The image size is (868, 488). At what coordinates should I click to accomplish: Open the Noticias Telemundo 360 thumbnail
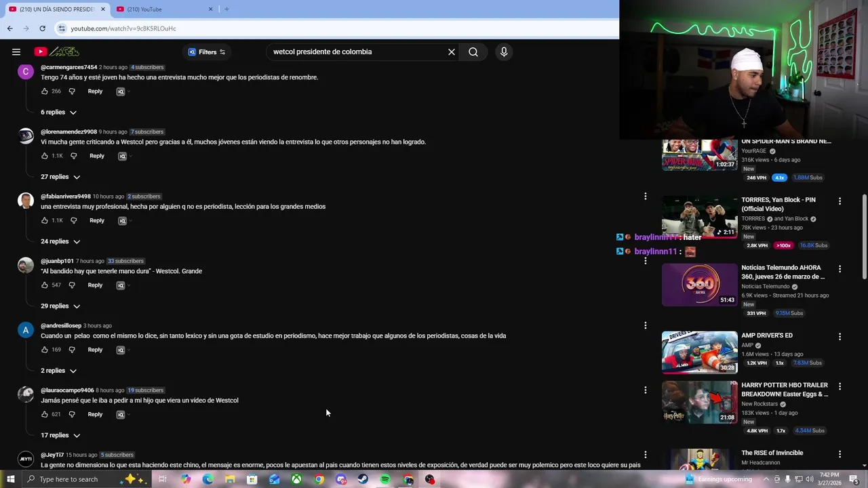pos(699,285)
